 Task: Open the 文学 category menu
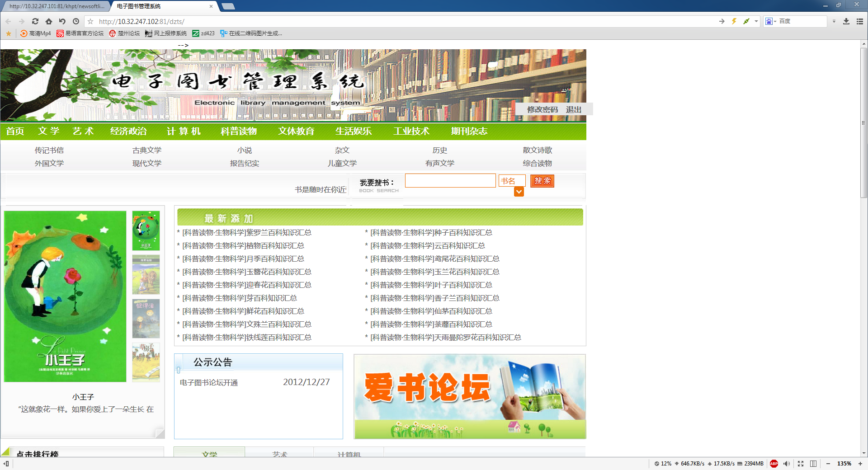(x=49, y=131)
